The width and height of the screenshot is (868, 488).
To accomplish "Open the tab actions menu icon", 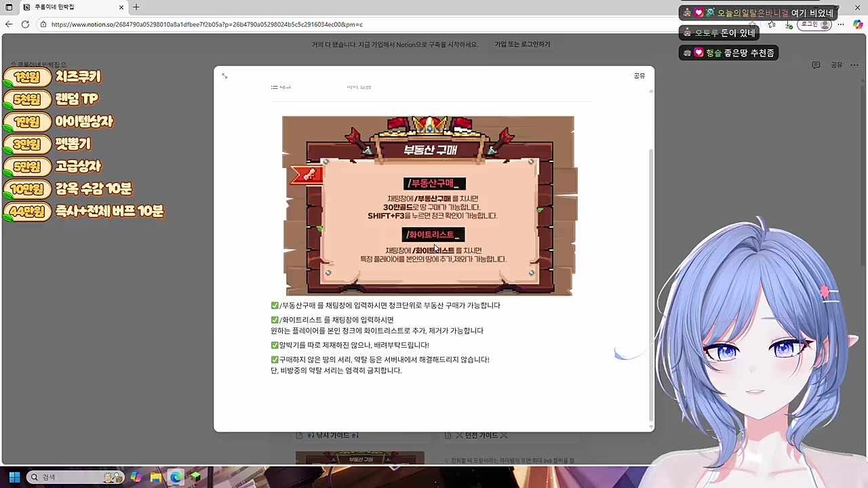I will [9, 7].
